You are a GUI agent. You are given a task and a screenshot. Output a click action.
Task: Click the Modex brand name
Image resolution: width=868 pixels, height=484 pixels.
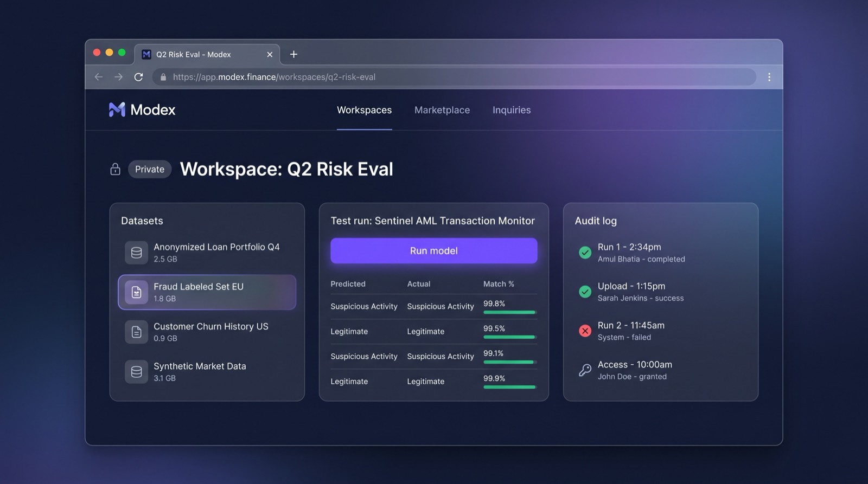coord(153,110)
